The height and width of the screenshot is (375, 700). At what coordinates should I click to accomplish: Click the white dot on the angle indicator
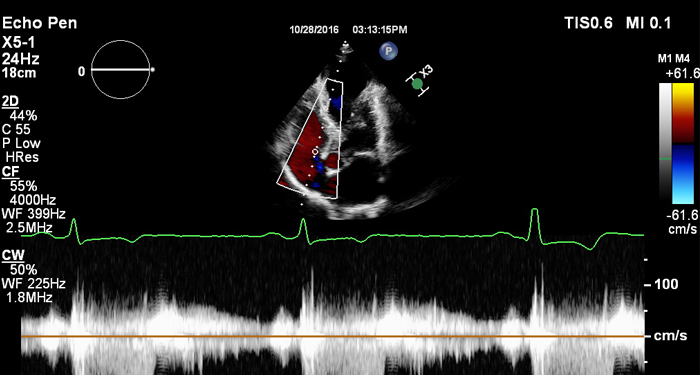click(x=153, y=70)
